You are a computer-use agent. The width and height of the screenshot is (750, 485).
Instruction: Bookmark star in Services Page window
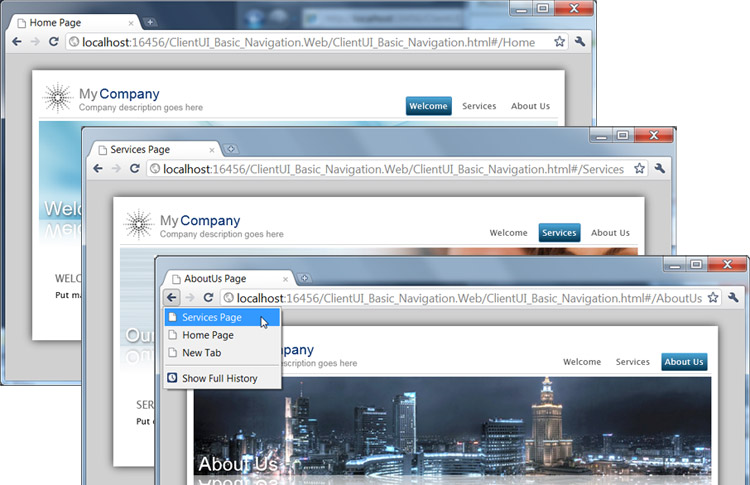[x=639, y=168]
